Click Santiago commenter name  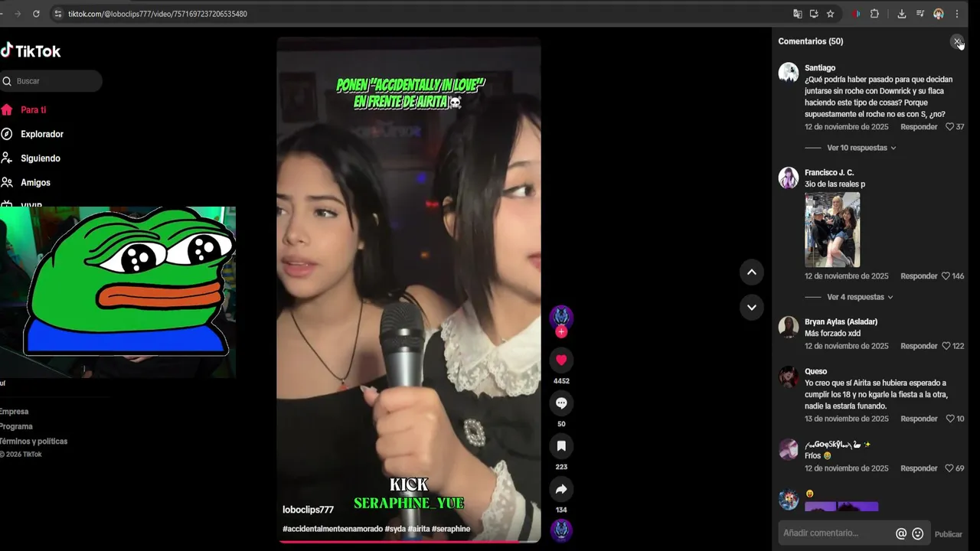820,68
